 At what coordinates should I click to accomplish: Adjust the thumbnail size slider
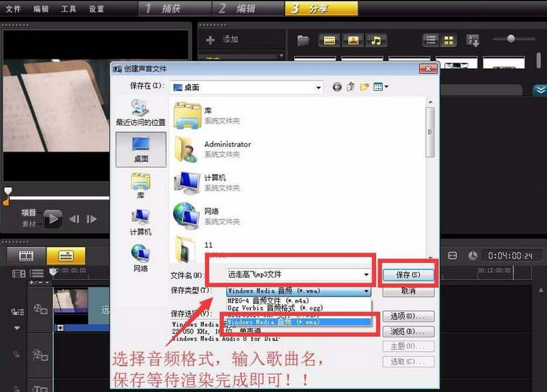click(511, 39)
